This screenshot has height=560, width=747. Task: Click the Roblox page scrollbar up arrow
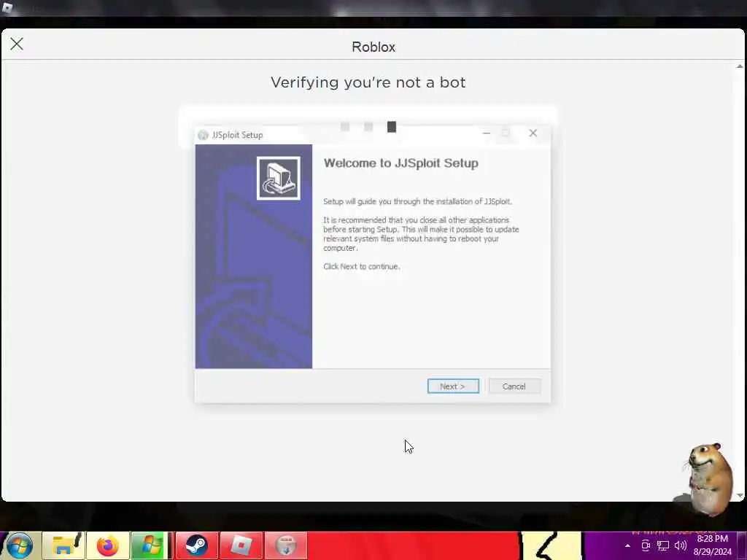tap(740, 66)
